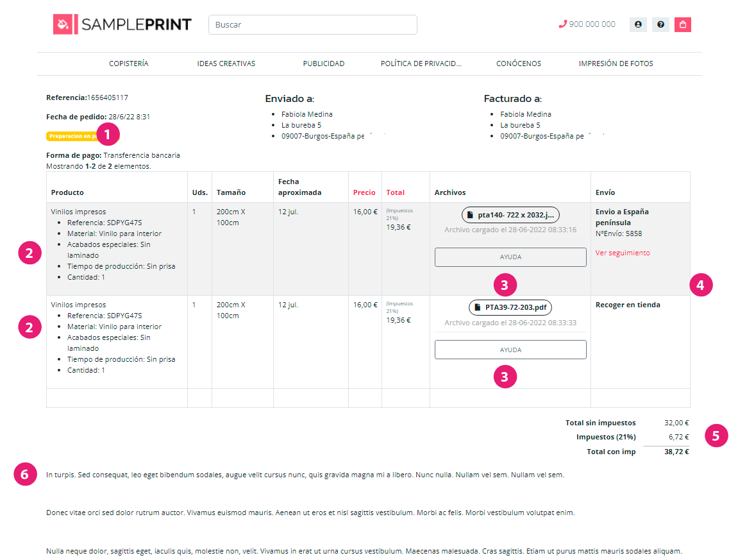The image size is (738, 560).
Task: Open Política de Privacidad page
Action: click(x=421, y=64)
